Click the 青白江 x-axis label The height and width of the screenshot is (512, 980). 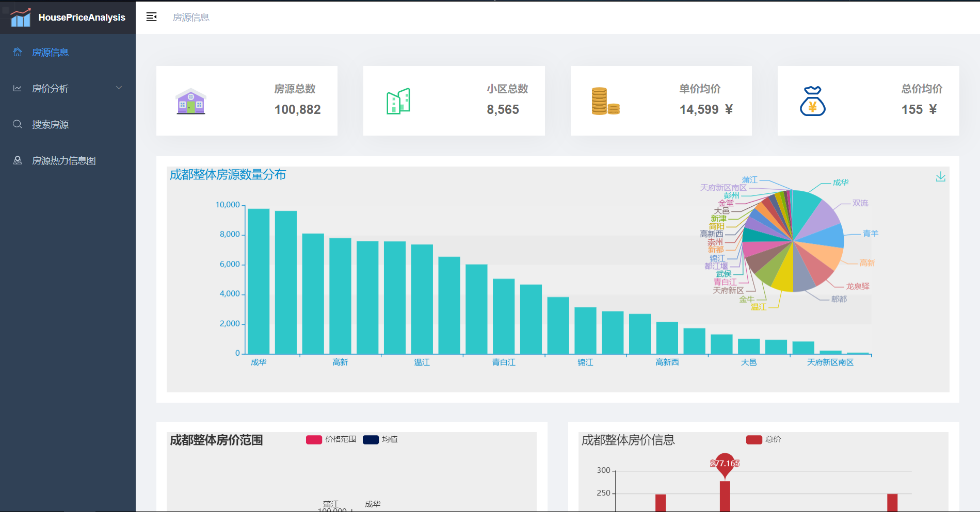click(x=504, y=362)
